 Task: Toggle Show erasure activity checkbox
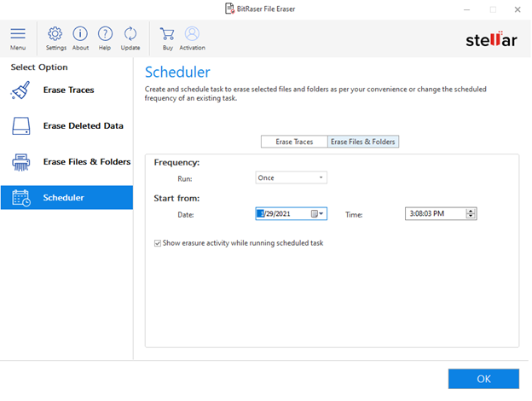pyautogui.click(x=158, y=243)
